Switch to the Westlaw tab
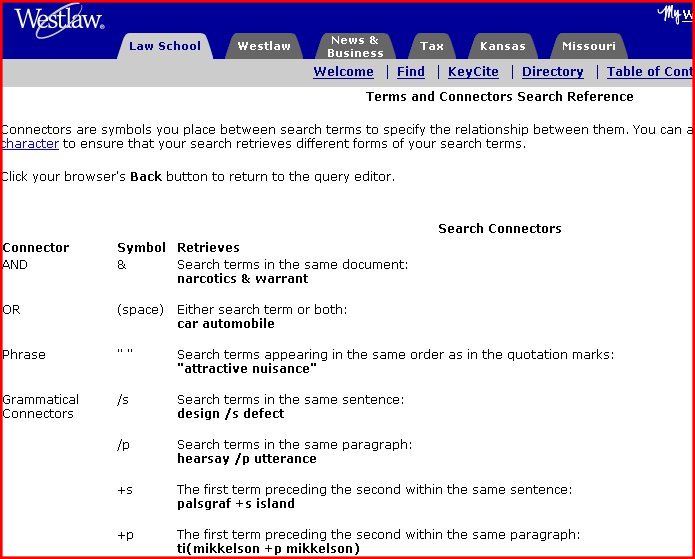 pos(264,46)
